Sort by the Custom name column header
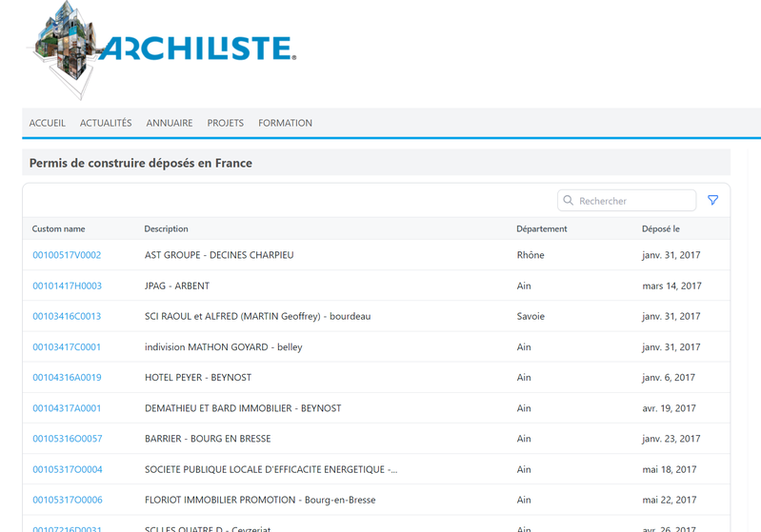 [58, 229]
